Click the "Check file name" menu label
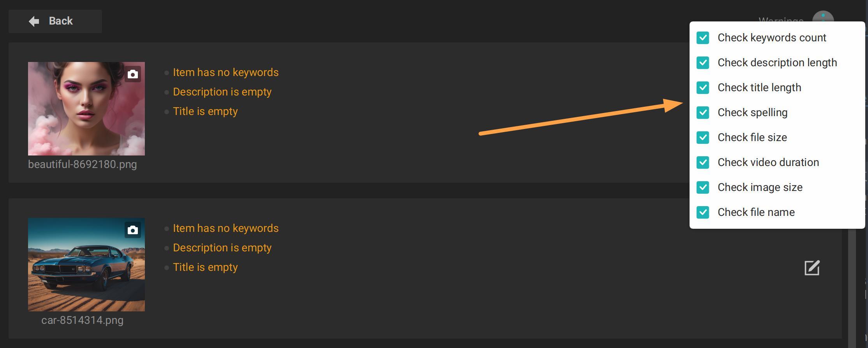The image size is (868, 348). [x=756, y=212]
